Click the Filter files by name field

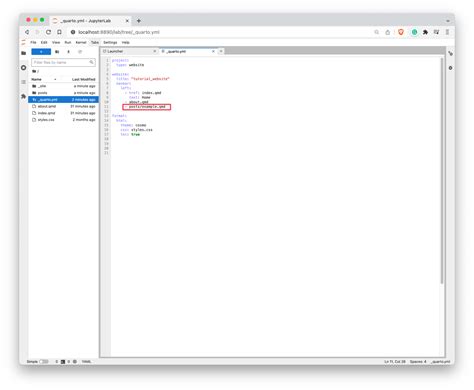[63, 62]
